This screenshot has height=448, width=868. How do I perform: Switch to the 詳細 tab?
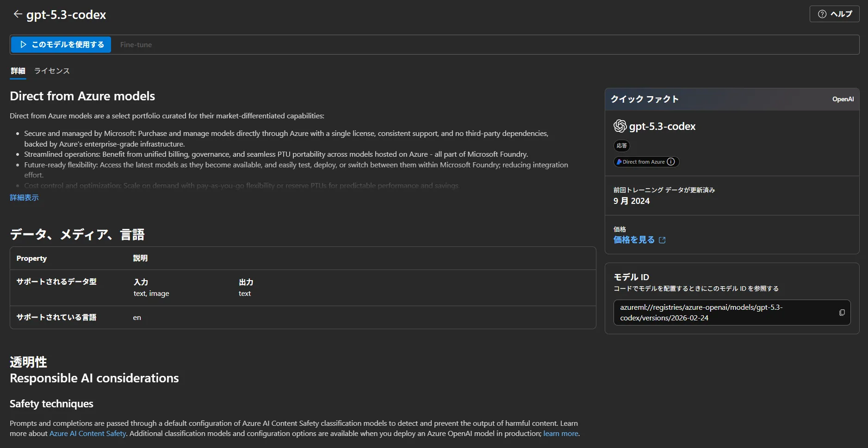pyautogui.click(x=18, y=71)
